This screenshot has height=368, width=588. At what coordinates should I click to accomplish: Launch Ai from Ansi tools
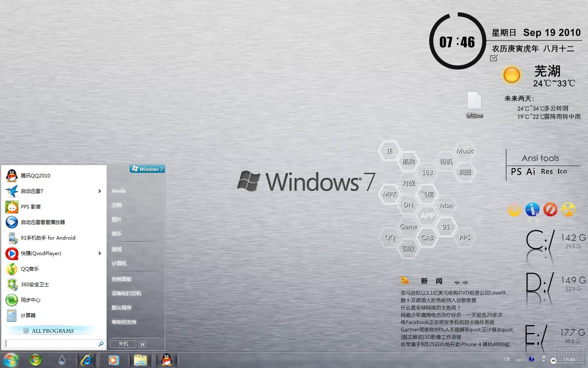click(531, 172)
